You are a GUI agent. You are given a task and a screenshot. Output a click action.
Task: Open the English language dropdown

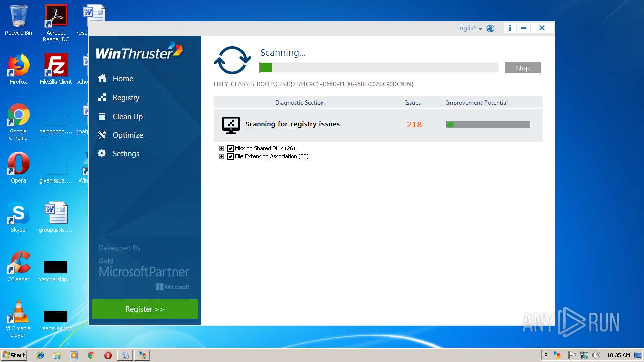pos(469,28)
